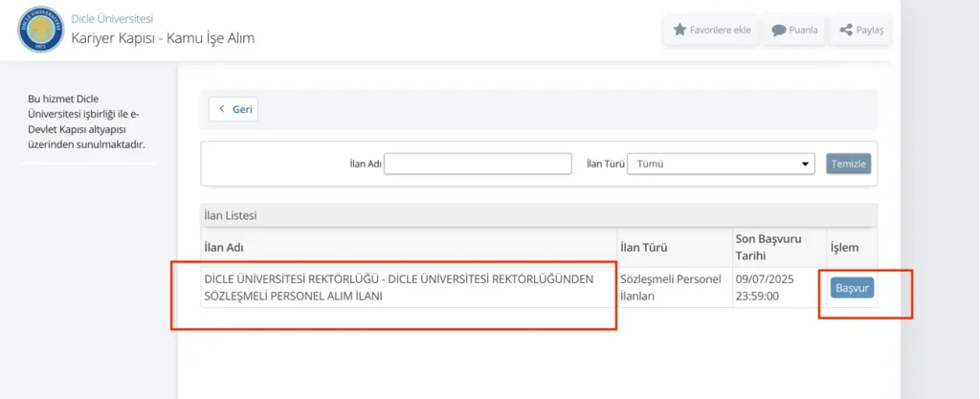Open the Dicle Üniversitesi header link
980x399 pixels.
[112, 19]
